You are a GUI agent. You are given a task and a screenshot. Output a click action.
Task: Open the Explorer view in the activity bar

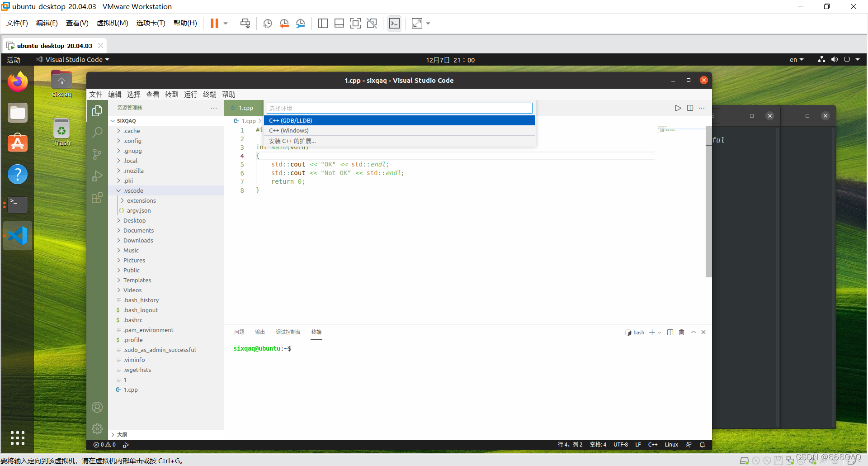click(x=97, y=110)
